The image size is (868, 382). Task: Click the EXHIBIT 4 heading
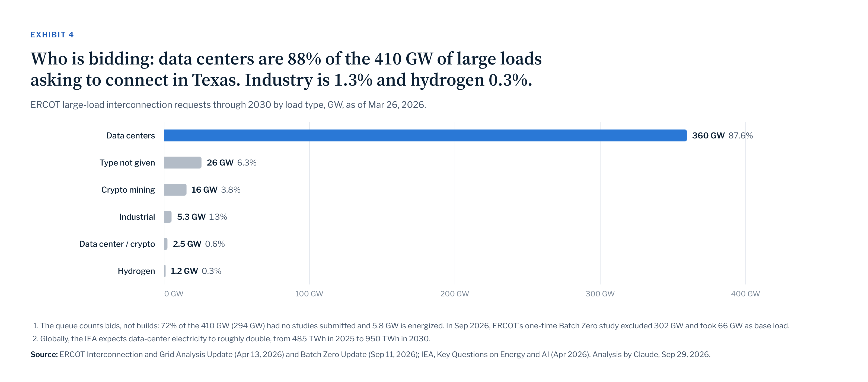click(x=52, y=35)
